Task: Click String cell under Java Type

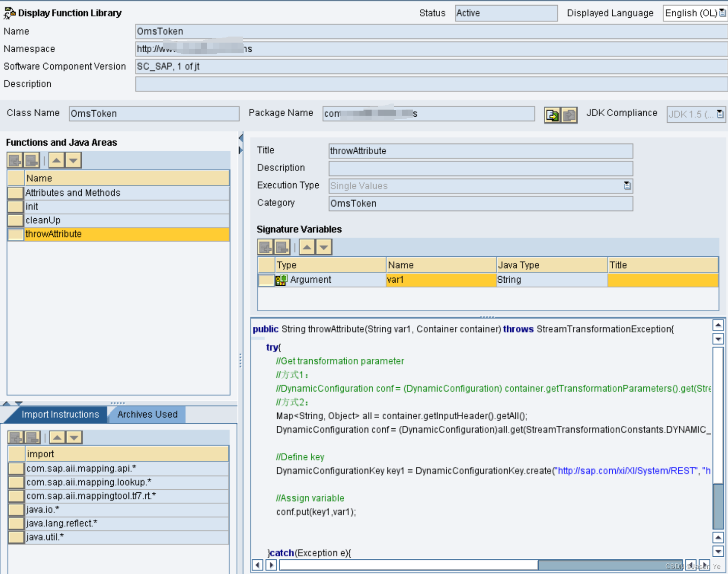Action: [552, 280]
